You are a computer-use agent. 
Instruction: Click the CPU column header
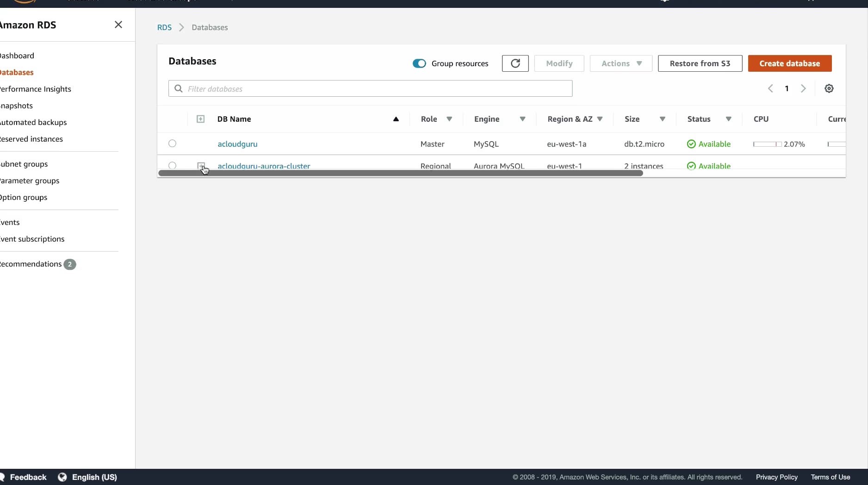tap(761, 119)
